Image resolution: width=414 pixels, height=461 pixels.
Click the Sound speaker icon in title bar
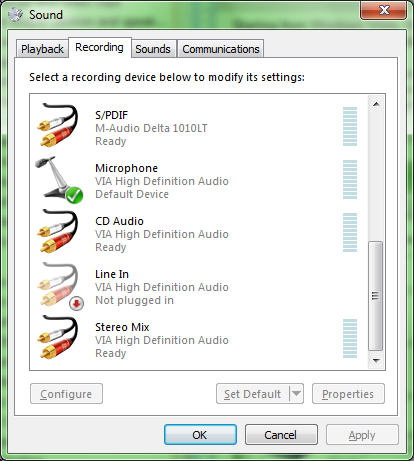pos(15,15)
